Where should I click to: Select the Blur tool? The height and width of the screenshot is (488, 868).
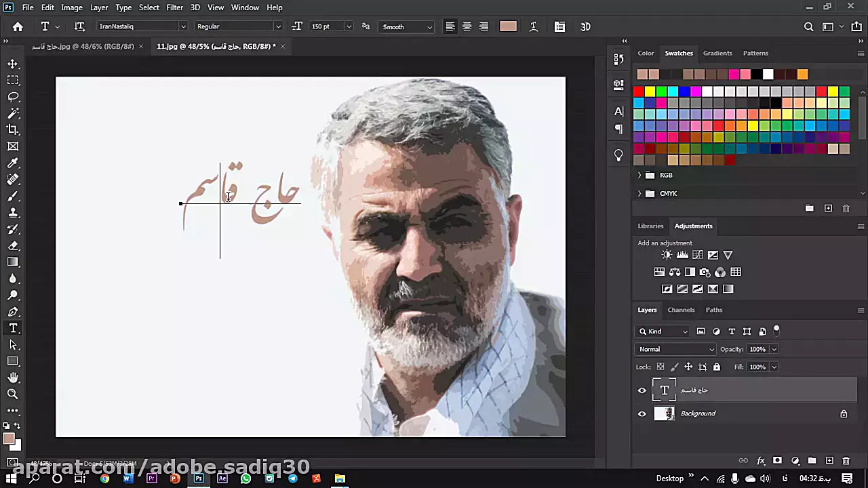[x=13, y=279]
